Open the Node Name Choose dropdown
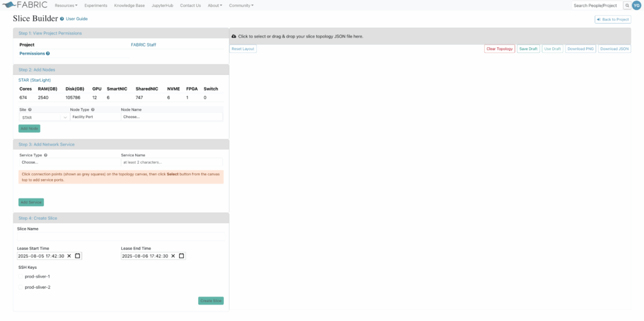 172,117
